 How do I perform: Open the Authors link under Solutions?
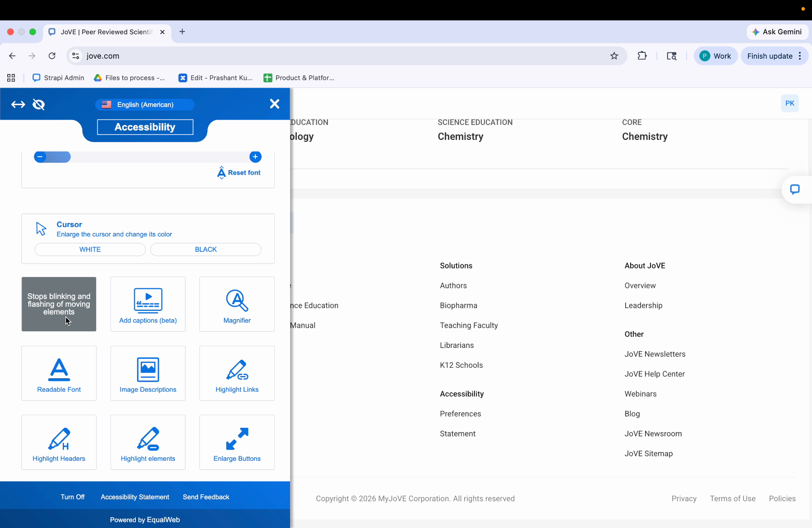coord(453,286)
